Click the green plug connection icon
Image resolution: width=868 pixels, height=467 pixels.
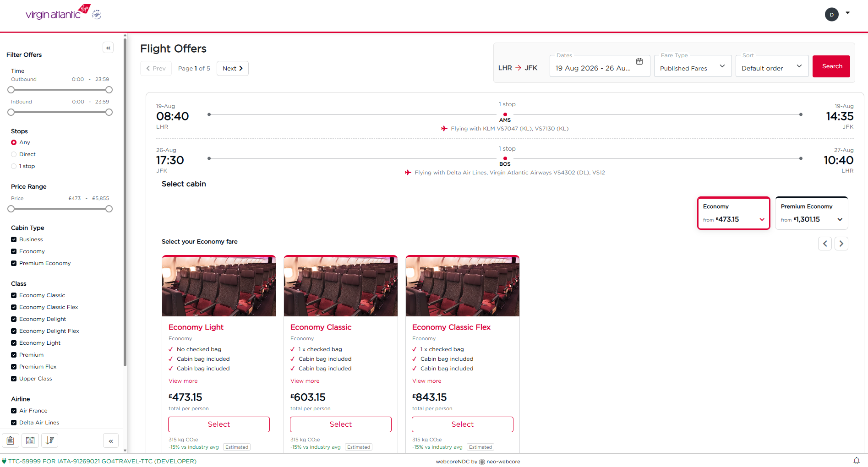point(4,461)
